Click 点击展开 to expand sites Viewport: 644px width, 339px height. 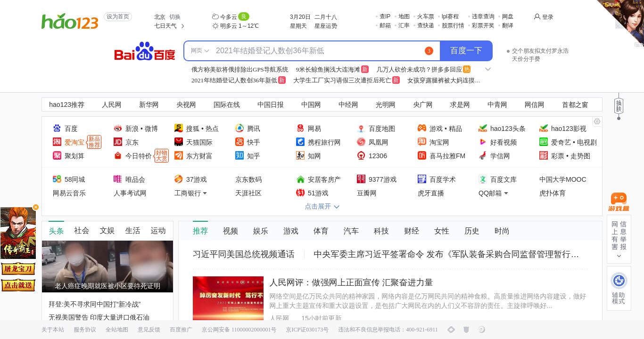coord(322,206)
